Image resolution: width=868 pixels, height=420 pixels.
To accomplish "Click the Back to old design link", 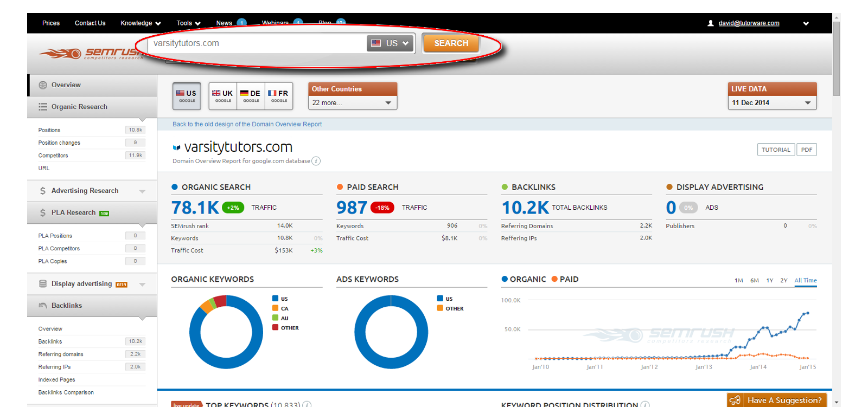I will pyautogui.click(x=247, y=124).
